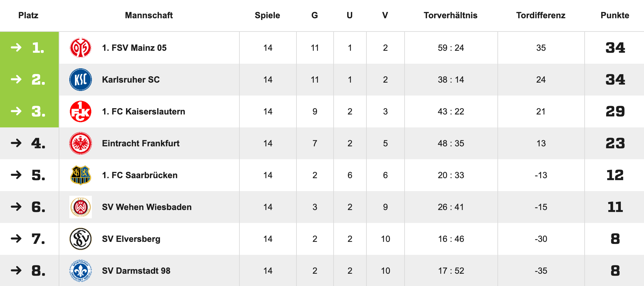Image resolution: width=644 pixels, height=286 pixels.
Task: Click the SV Elversberg club logo
Action: click(x=81, y=239)
